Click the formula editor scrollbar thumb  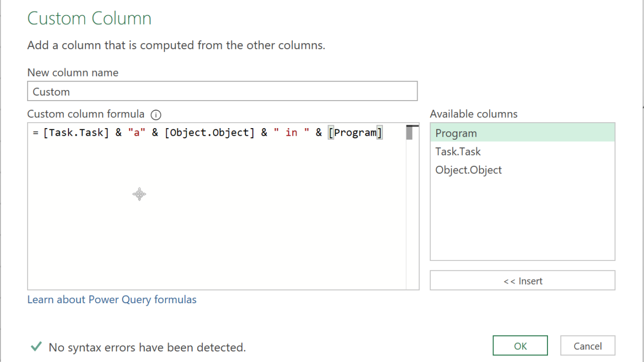410,133
